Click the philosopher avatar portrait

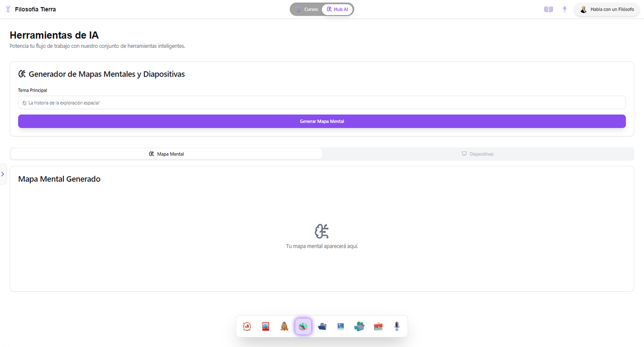pos(584,9)
